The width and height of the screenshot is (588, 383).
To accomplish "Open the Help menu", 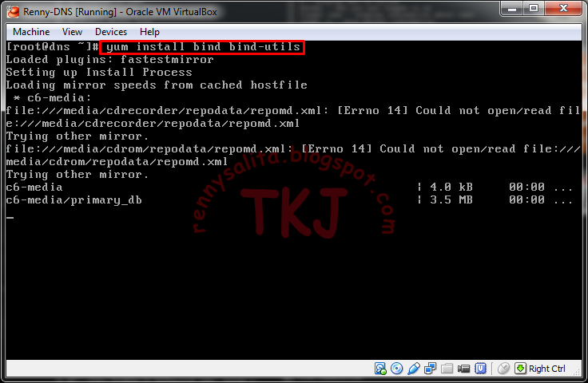I will click(x=149, y=32).
